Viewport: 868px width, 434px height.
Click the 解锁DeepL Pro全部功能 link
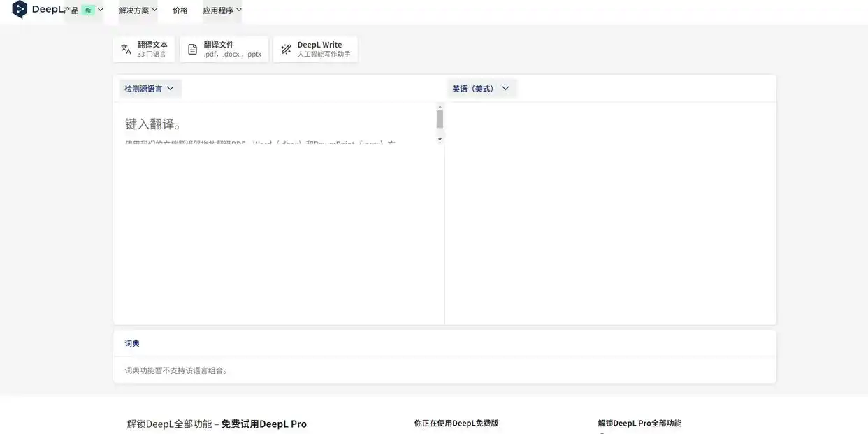pos(639,423)
